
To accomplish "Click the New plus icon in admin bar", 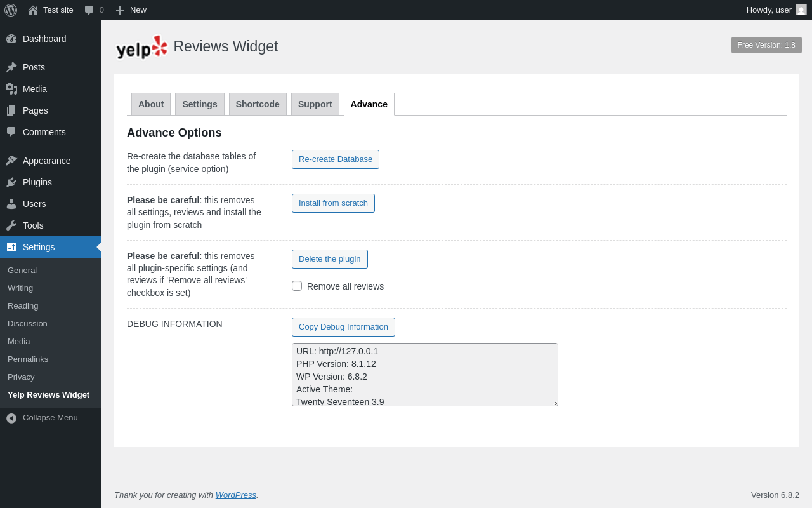I will 120,10.
